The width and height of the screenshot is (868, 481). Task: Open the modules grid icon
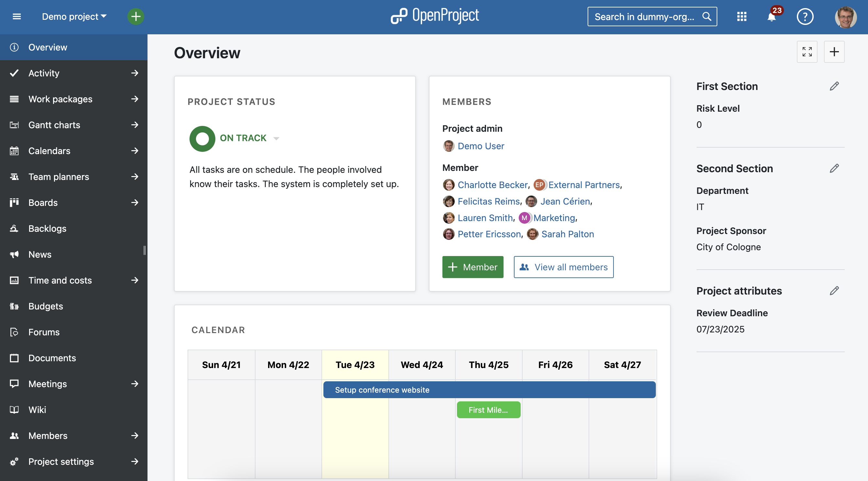pyautogui.click(x=742, y=17)
